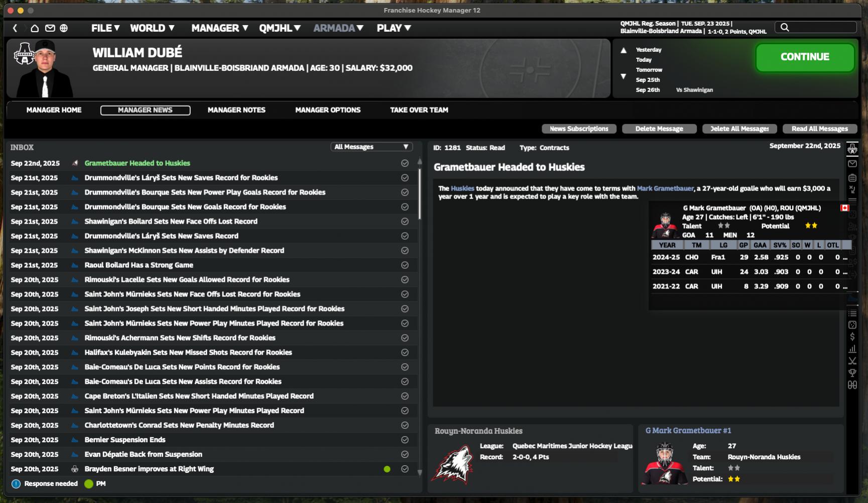Open the trophy icon in right sidebar
The height and width of the screenshot is (503, 868).
tap(852, 373)
